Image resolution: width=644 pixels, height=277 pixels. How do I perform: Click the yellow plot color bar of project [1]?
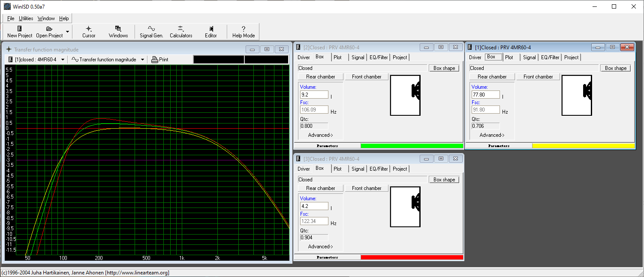pyautogui.click(x=583, y=146)
